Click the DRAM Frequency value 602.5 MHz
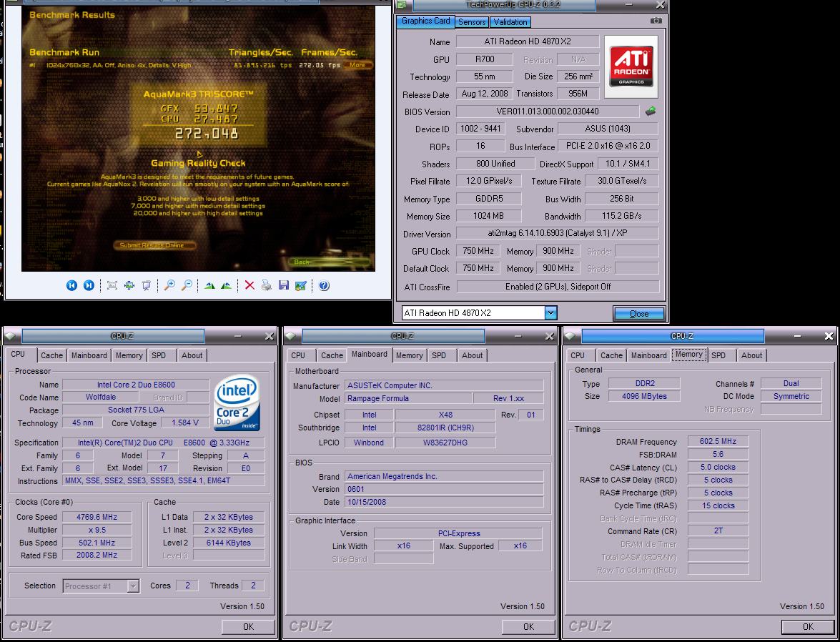This screenshot has height=642, width=840. point(718,442)
